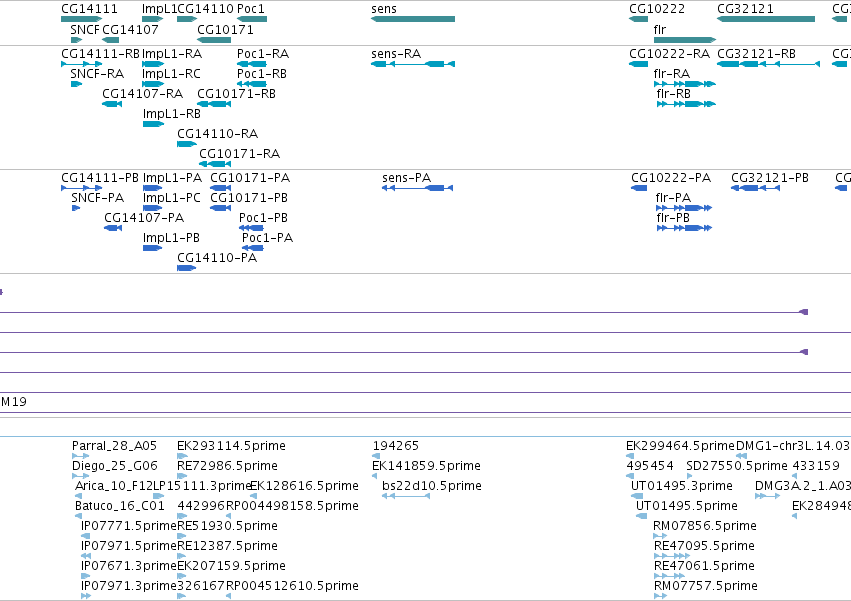The image size is (851, 601).
Task: Open the IP07771.5prime EST label
Action: click(x=129, y=527)
